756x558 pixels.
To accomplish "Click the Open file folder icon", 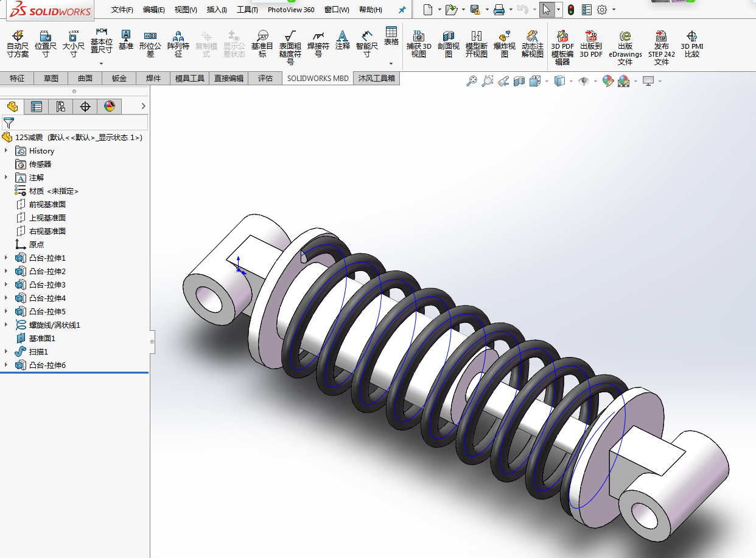I will [x=451, y=9].
